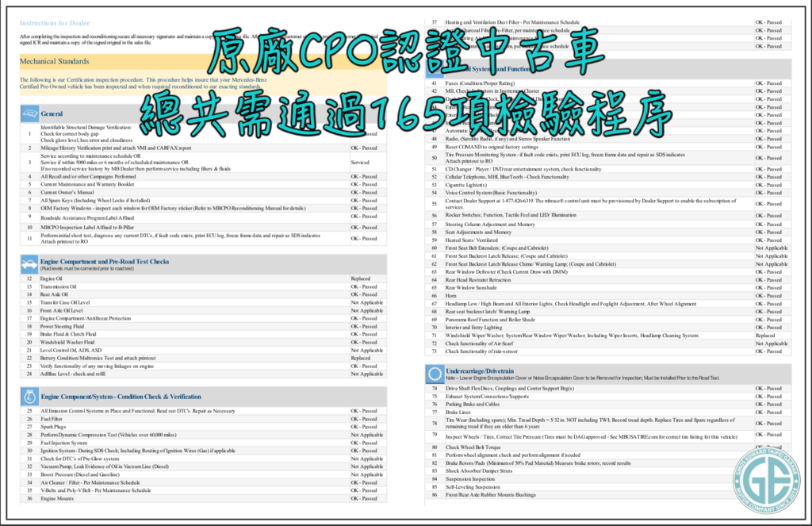Click the 'Transfer Case Oil Level' item
The width and height of the screenshot is (812, 526).
(x=65, y=302)
